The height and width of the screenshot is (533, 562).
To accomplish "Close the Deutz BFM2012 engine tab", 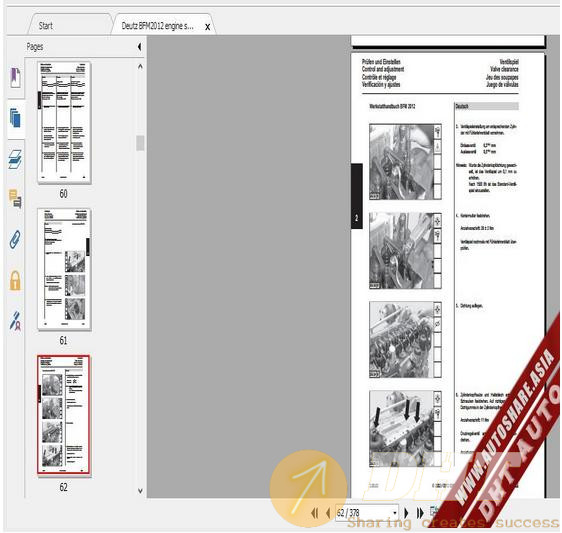I will 207,27.
